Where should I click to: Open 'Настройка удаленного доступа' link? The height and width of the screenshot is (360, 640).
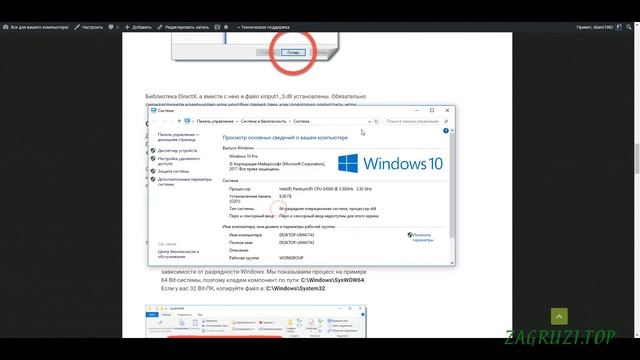179,161
